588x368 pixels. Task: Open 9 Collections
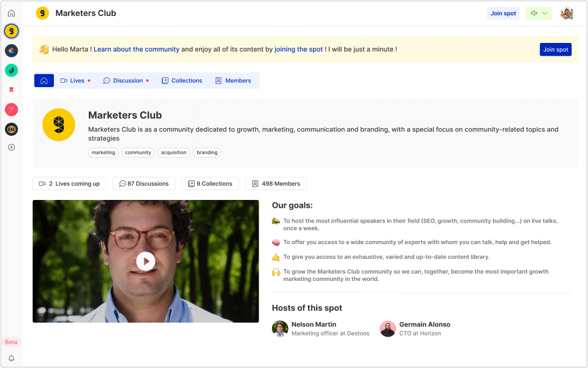tap(210, 183)
